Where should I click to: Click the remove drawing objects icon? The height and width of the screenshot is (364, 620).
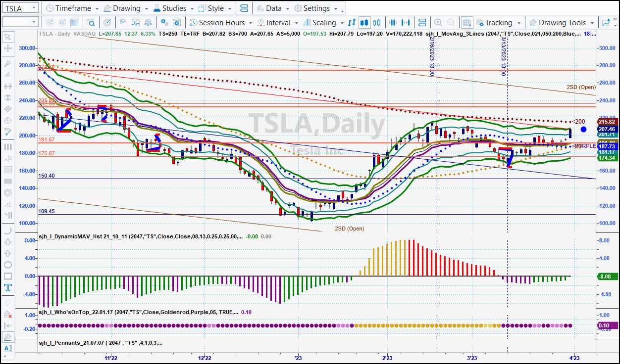pos(8,314)
